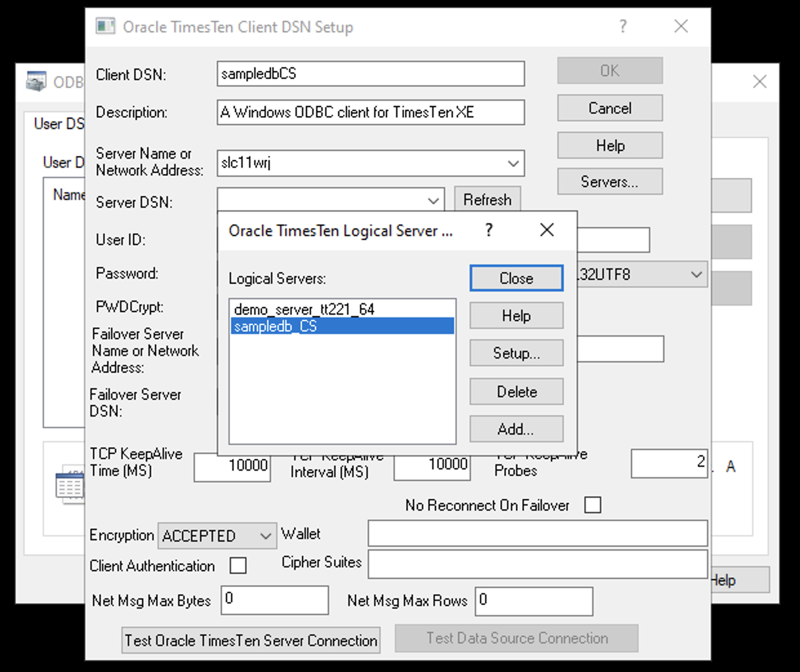The width and height of the screenshot is (800, 672).
Task: Click Test Data Source Connection button
Action: [517, 638]
